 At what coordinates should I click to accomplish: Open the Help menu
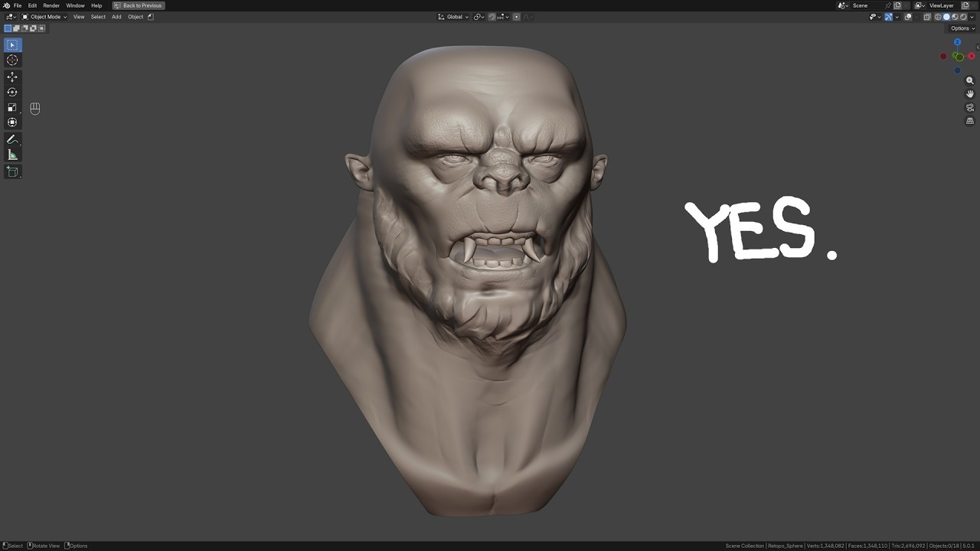point(96,5)
